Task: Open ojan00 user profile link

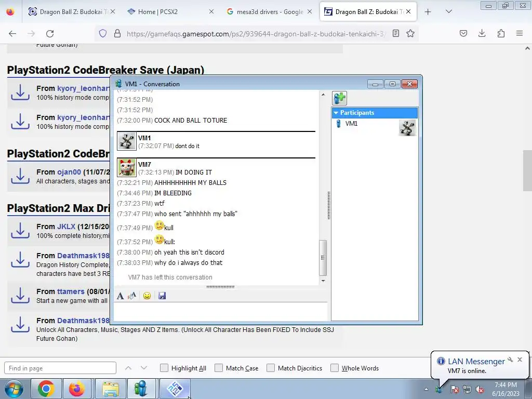Action: pyautogui.click(x=69, y=172)
